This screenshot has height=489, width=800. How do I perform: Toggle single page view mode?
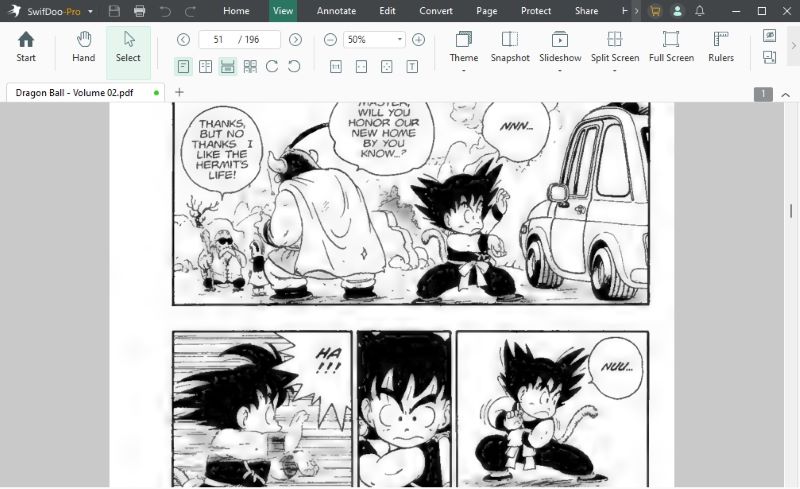[183, 66]
